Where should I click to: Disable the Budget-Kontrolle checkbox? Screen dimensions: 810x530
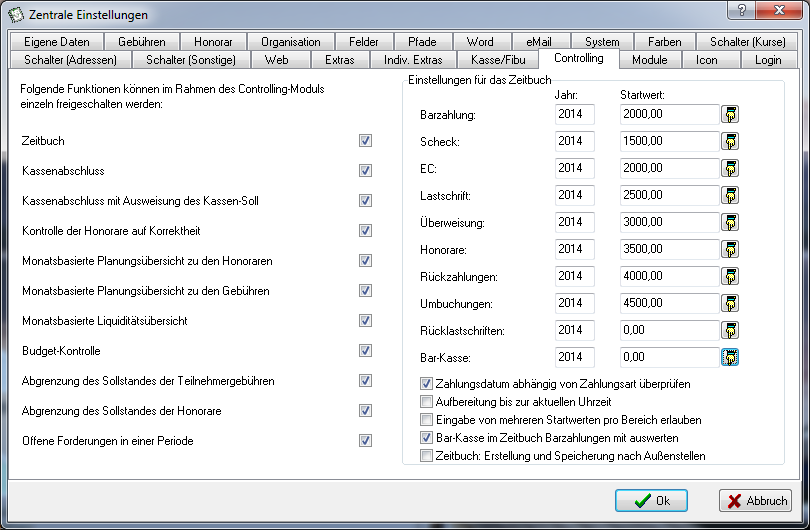click(x=365, y=350)
